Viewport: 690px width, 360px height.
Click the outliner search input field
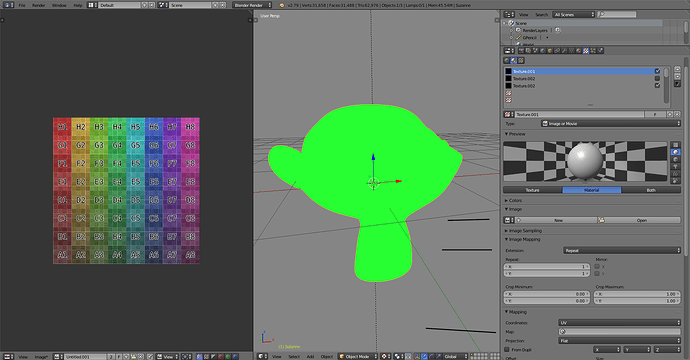pyautogui.click(x=617, y=15)
